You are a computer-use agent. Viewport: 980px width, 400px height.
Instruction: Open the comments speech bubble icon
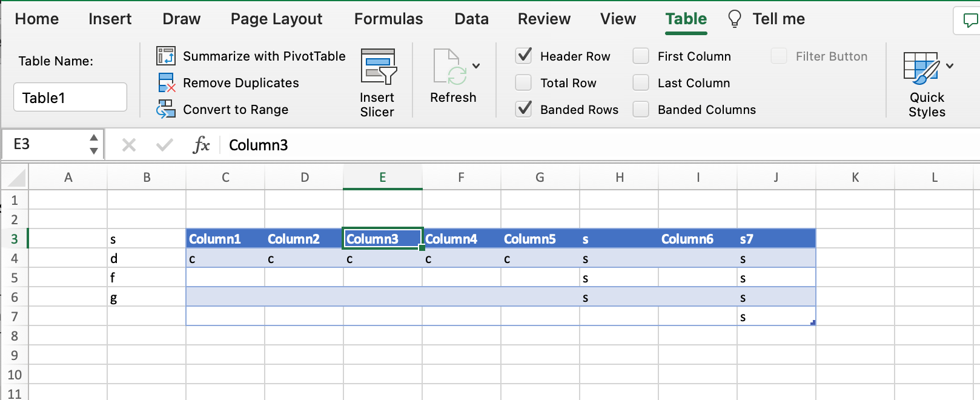pyautogui.click(x=971, y=21)
